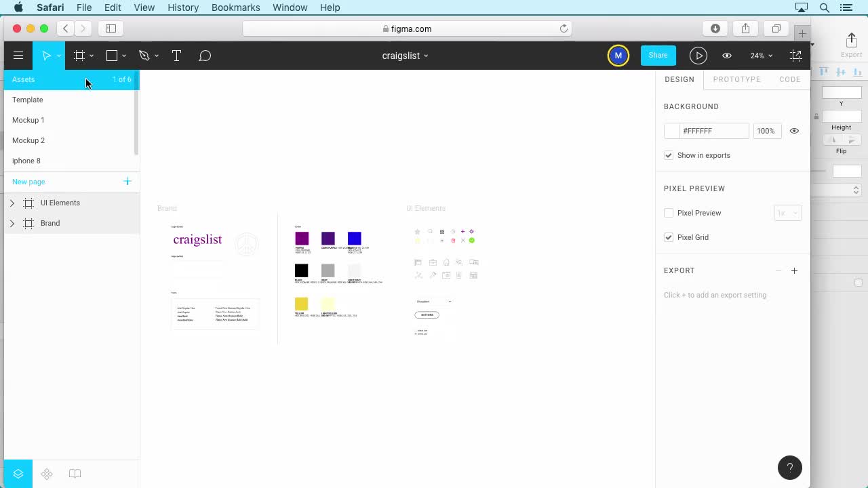Show Safari tab overview icon
Screen dimensions: 868x488
(x=776, y=28)
